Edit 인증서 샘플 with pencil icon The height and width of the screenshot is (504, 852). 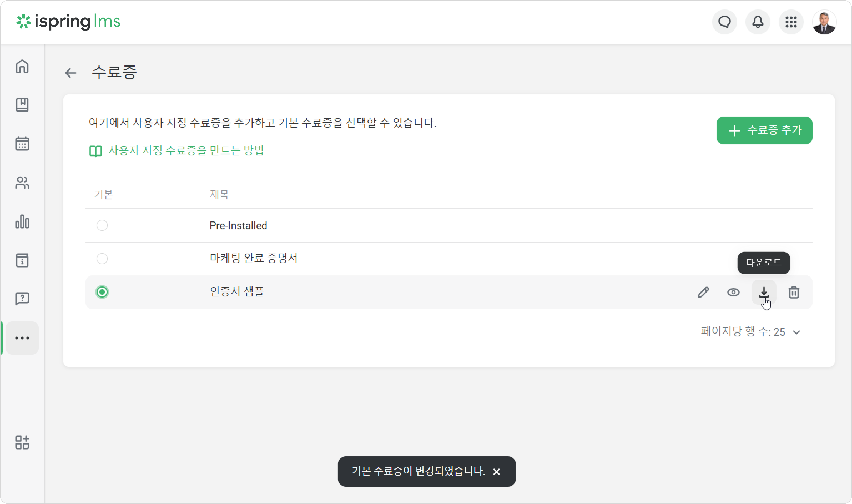(703, 292)
